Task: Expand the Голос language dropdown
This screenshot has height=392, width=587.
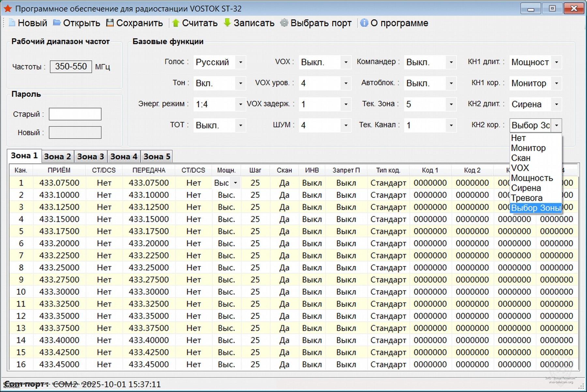Action: pyautogui.click(x=240, y=62)
